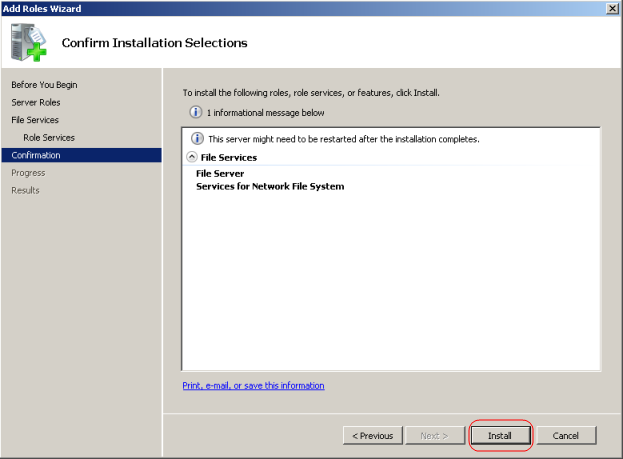Switch to Role Services sidebar step
The height and width of the screenshot is (459, 623).
point(49,138)
